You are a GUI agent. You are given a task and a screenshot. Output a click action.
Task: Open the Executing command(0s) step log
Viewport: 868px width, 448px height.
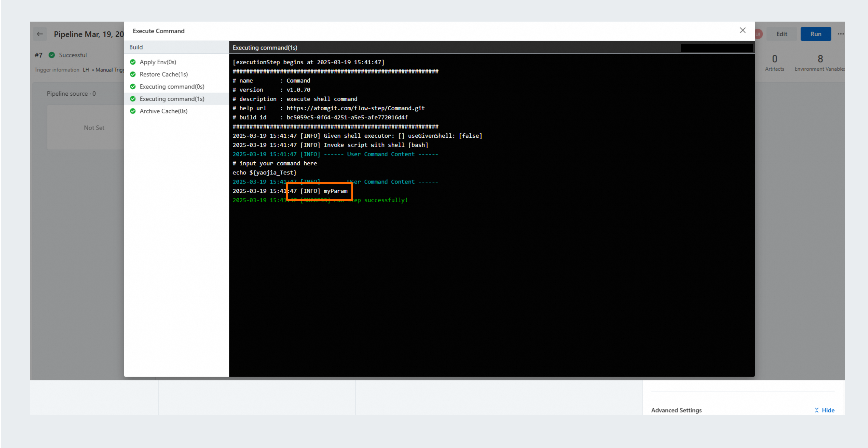172,87
